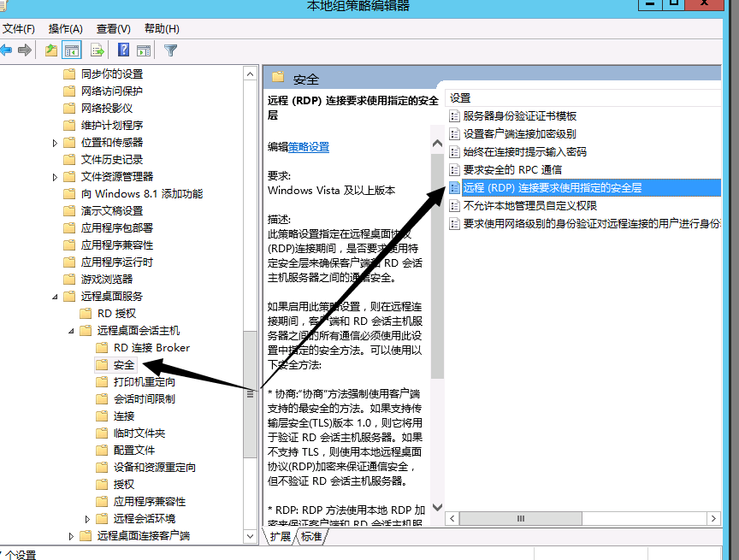The width and height of the screenshot is (739, 560).
Task: Select the 始终在连接时提示输入密码 setting
Action: [518, 151]
